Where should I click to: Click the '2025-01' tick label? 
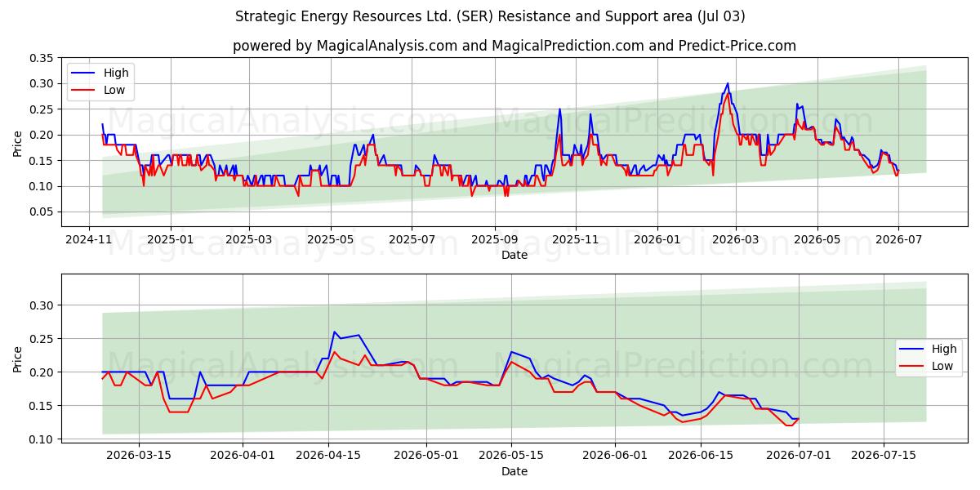(170, 239)
